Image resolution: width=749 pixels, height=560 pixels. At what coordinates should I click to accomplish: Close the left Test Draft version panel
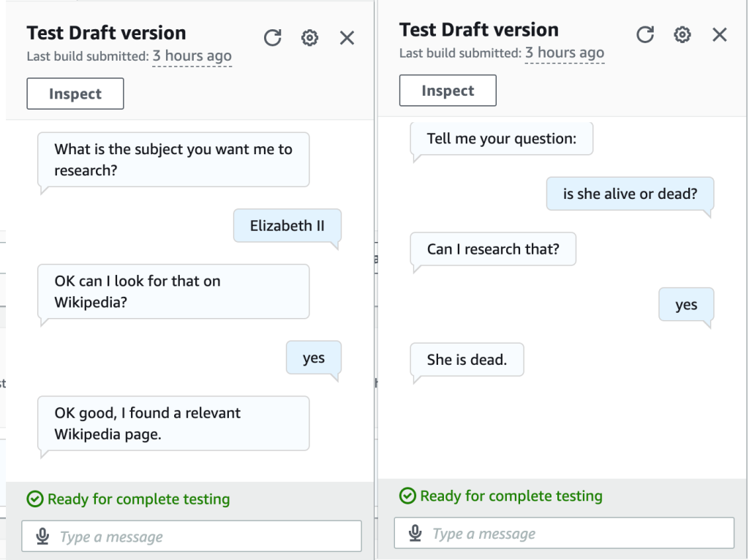(347, 38)
